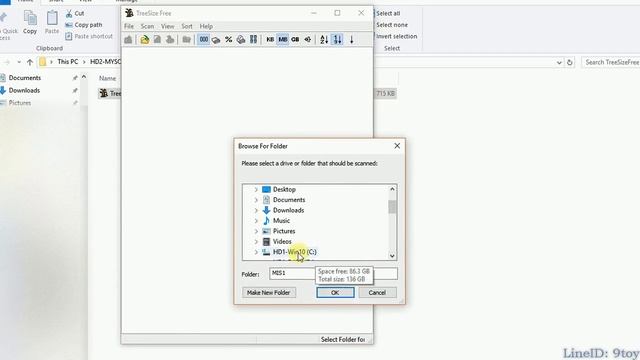
Task: Select Documents in the folder tree
Action: pyautogui.click(x=289, y=200)
